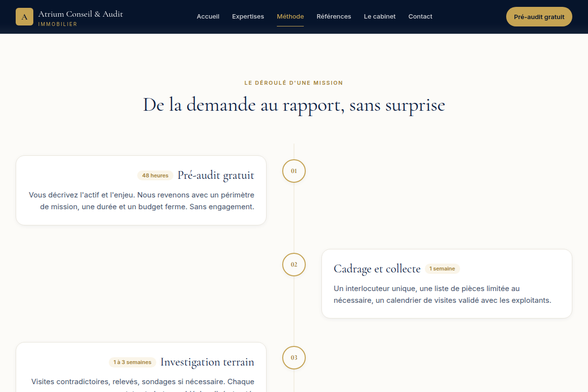The image size is (588, 392).
Task: Click the 'De la demande au rapport' headline
Action: (294, 105)
